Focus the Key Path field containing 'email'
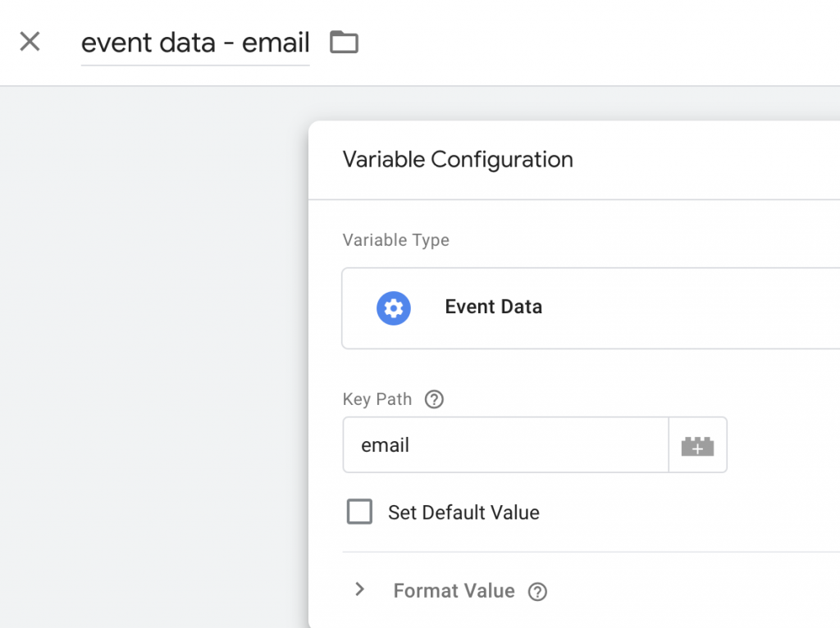 [x=504, y=445]
